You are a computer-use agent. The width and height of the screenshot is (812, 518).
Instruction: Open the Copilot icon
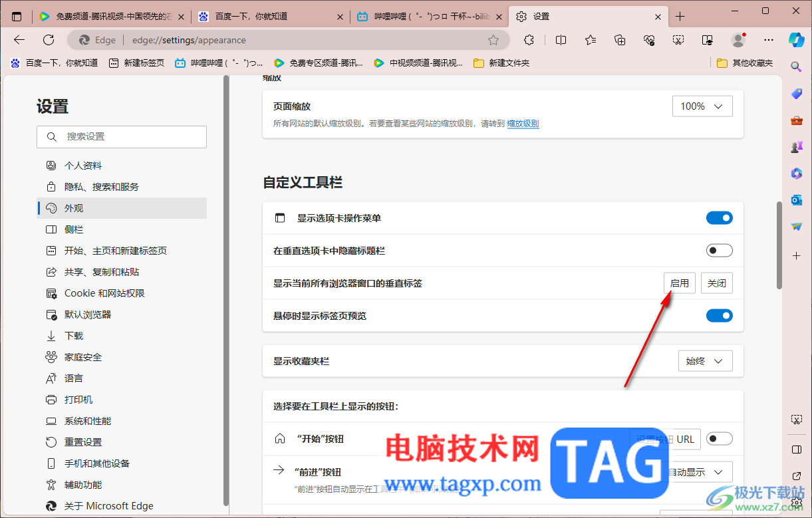click(796, 39)
